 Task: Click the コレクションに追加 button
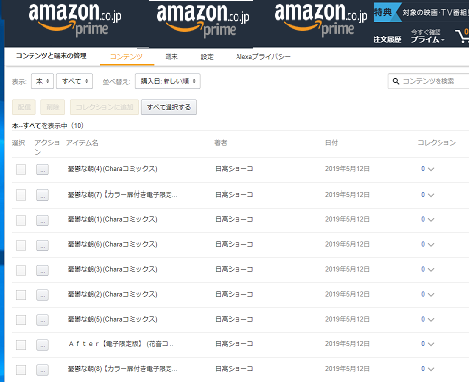104,107
